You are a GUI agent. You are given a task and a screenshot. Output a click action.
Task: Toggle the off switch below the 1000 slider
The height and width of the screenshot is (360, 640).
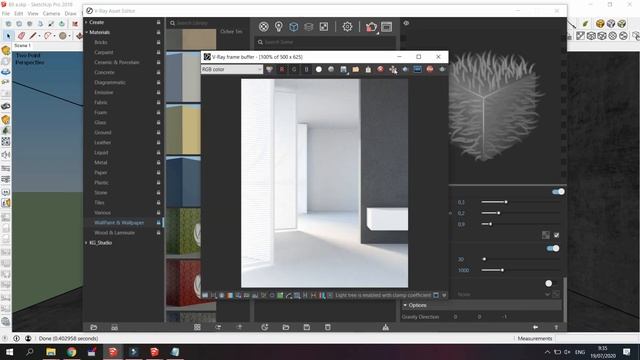551,283
